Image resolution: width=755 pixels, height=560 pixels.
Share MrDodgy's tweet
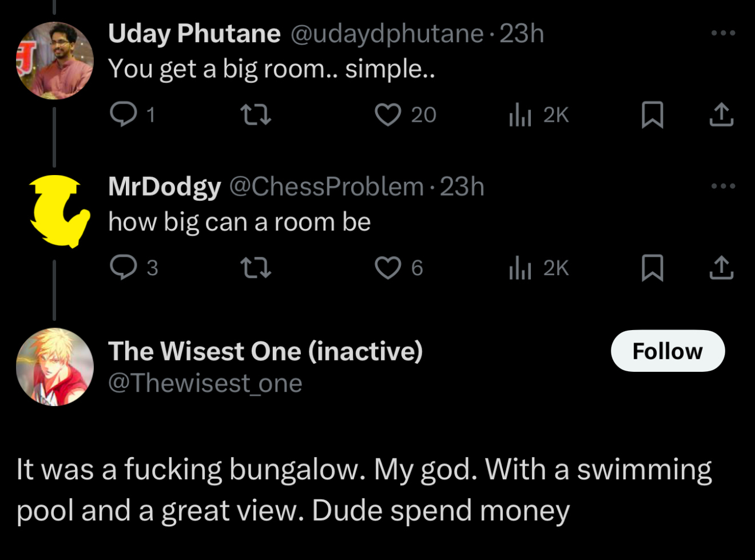tap(721, 268)
